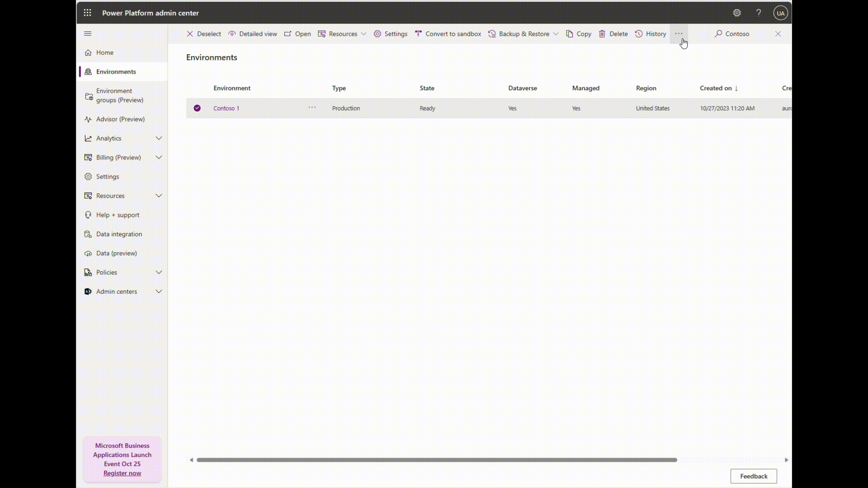Deselect the selected environment
Viewport: 868px width, 488px height.
(x=204, y=34)
